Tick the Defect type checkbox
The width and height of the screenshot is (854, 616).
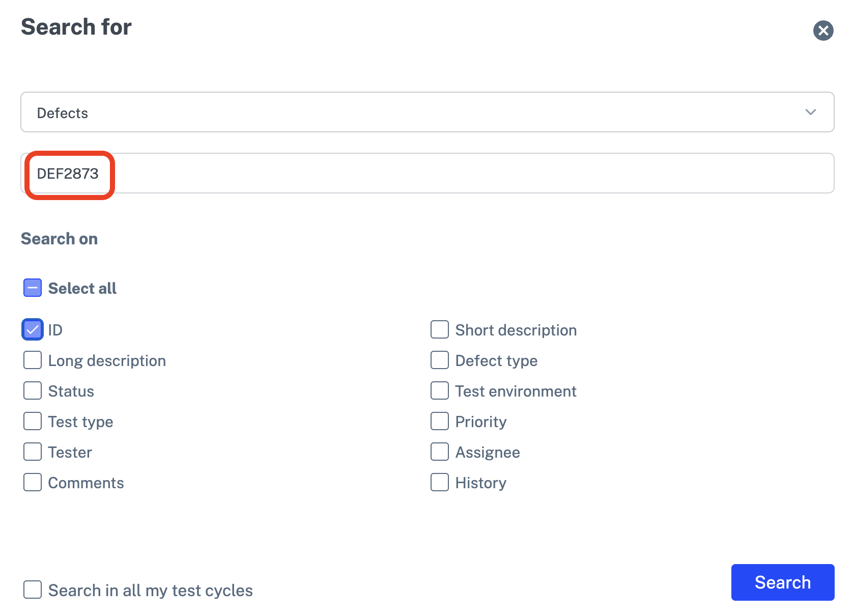440,360
